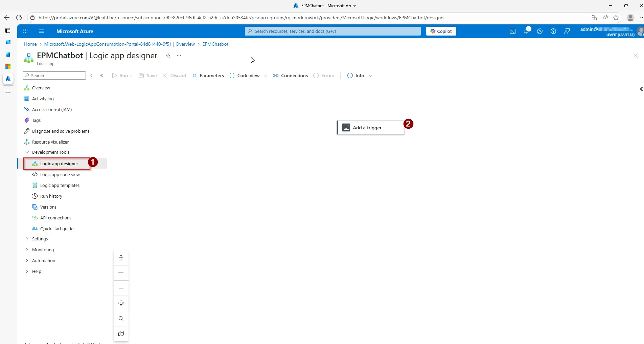The width and height of the screenshot is (644, 344).
Task: Zoom out on designer canvas
Action: pyautogui.click(x=121, y=288)
